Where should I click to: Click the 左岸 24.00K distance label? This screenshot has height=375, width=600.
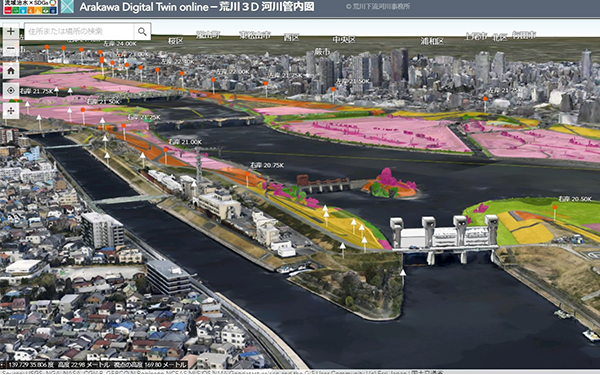tap(120, 44)
